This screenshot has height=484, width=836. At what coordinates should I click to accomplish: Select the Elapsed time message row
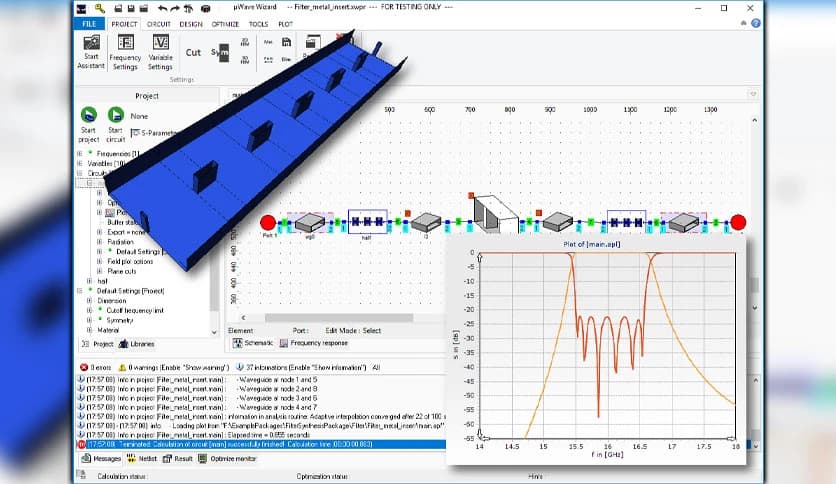point(262,435)
